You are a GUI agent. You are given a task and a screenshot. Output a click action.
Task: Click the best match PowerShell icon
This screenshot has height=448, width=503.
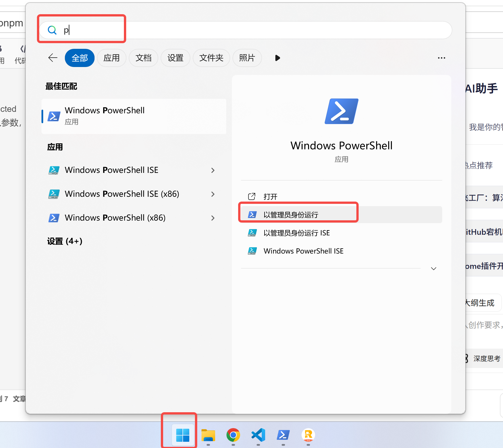coord(54,116)
